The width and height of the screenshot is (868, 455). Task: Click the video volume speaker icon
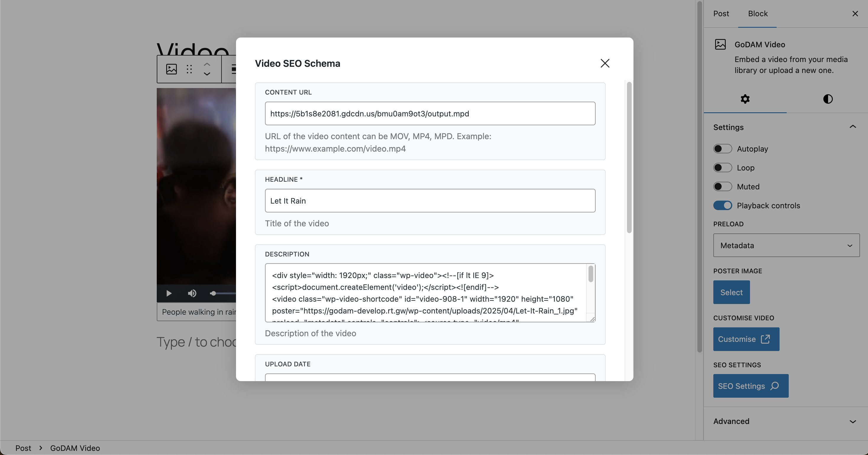pyautogui.click(x=192, y=293)
